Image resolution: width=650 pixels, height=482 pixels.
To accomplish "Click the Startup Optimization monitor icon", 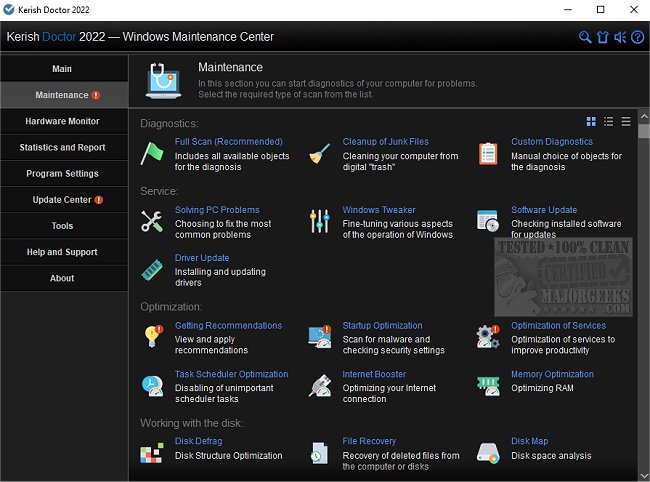I will click(320, 337).
